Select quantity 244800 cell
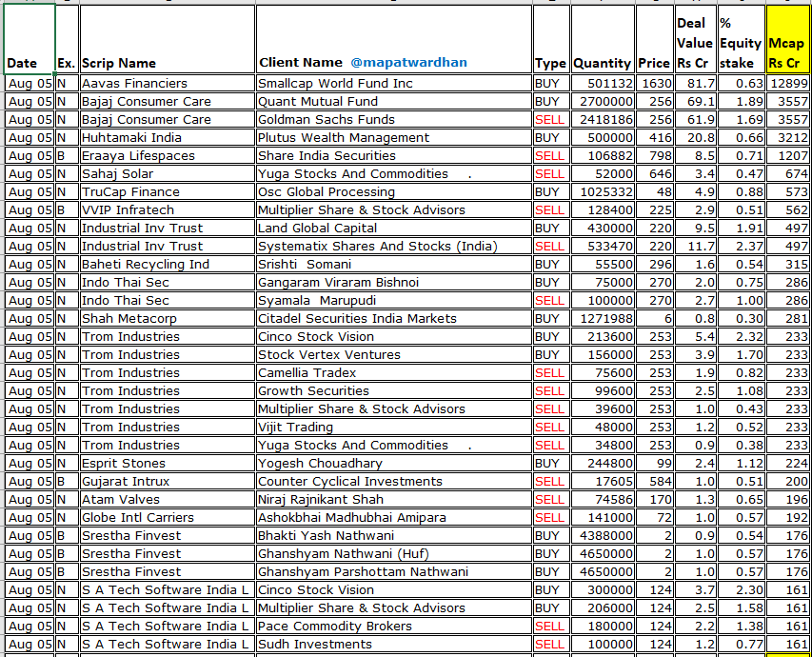 pyautogui.click(x=603, y=464)
